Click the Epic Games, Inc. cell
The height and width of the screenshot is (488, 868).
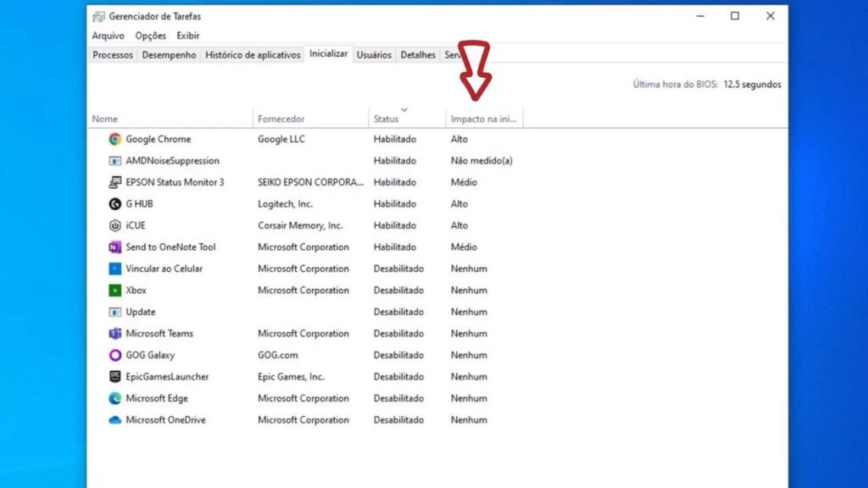[x=291, y=376]
